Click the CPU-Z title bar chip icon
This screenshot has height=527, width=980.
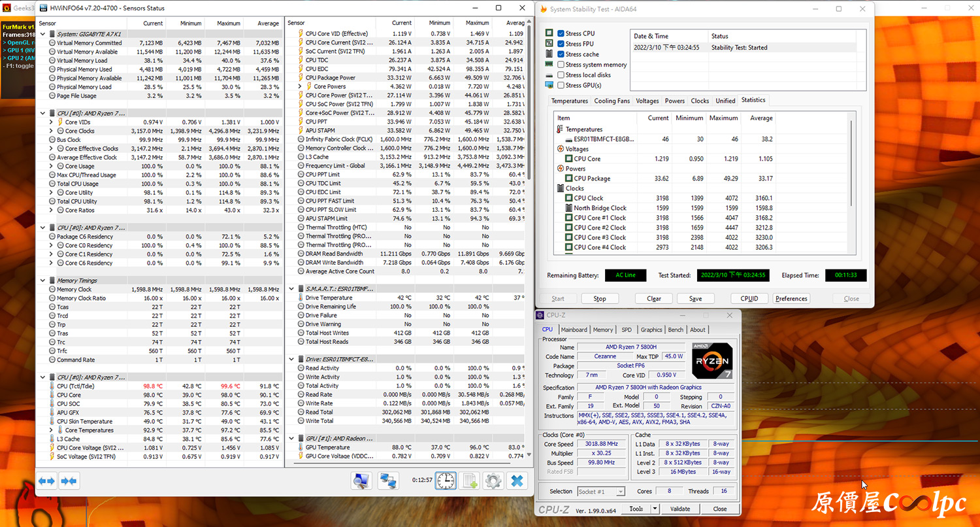(540, 315)
